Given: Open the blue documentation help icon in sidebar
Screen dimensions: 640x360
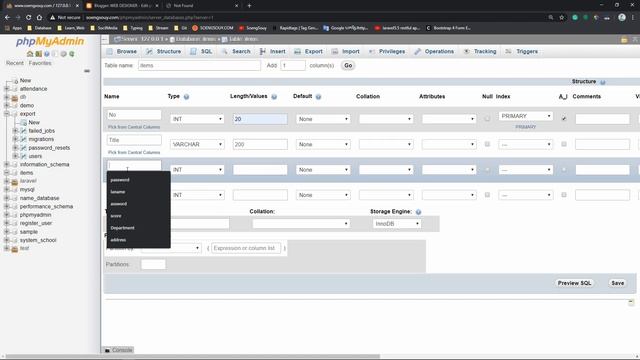Looking at the screenshot, I should [x=47, y=54].
